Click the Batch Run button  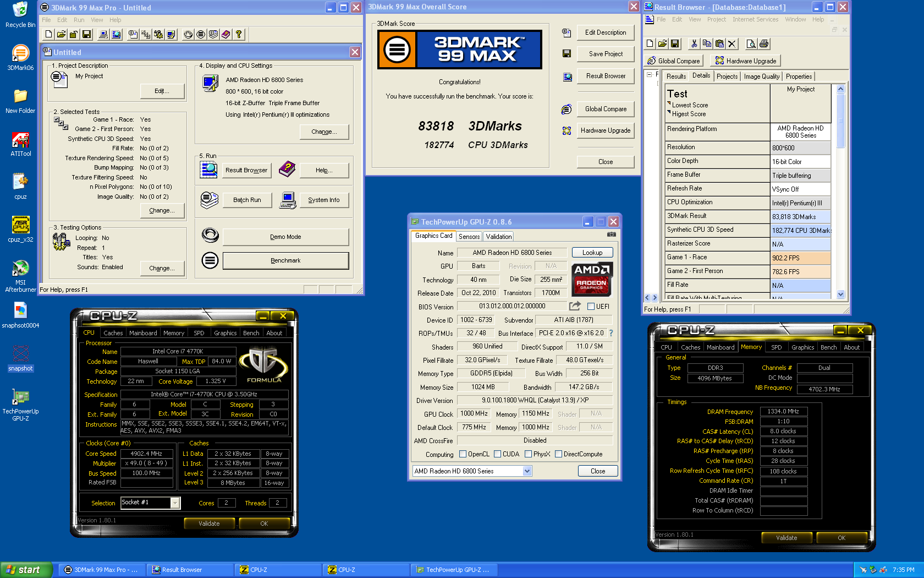pyautogui.click(x=247, y=200)
